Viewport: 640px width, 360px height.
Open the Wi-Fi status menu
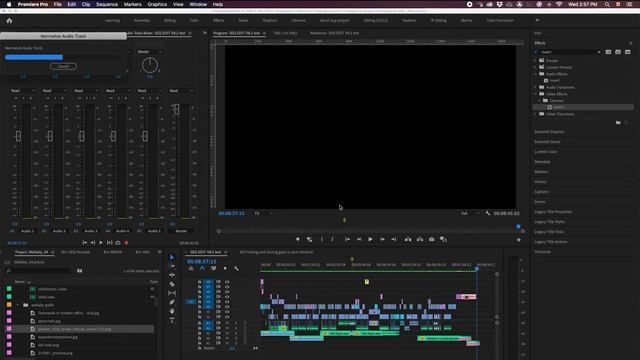coord(559,4)
